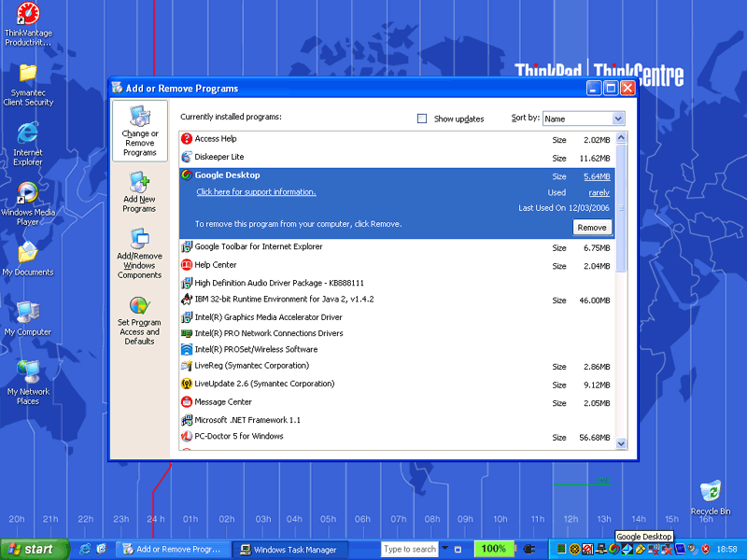Click taskbar clock showing 18:58
The image size is (747, 560).
[727, 549]
